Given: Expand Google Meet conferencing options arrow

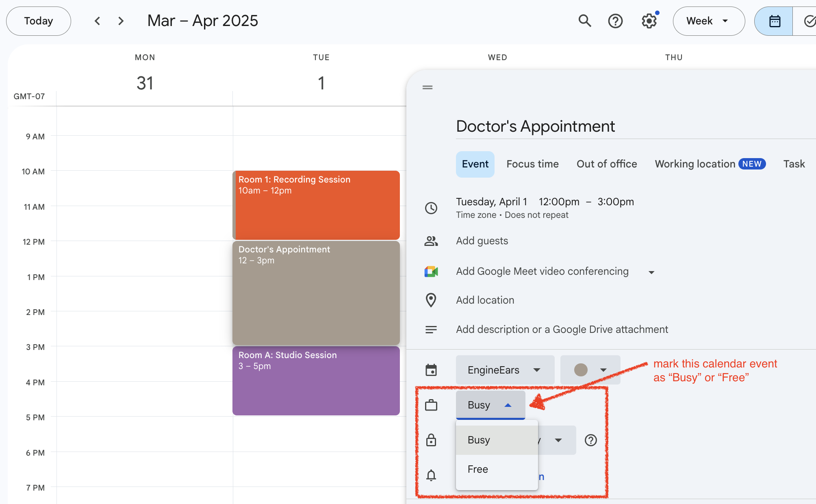Looking at the screenshot, I should pos(651,272).
